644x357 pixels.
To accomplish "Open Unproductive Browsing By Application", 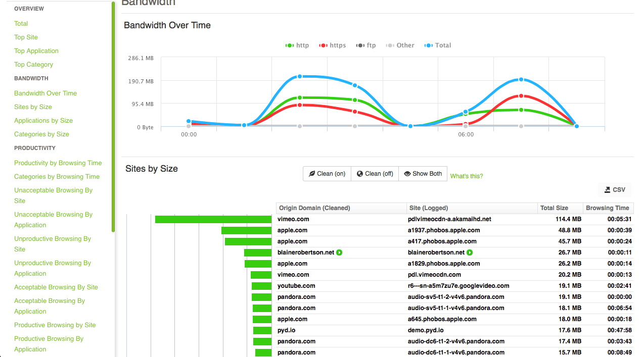I will coord(53,268).
